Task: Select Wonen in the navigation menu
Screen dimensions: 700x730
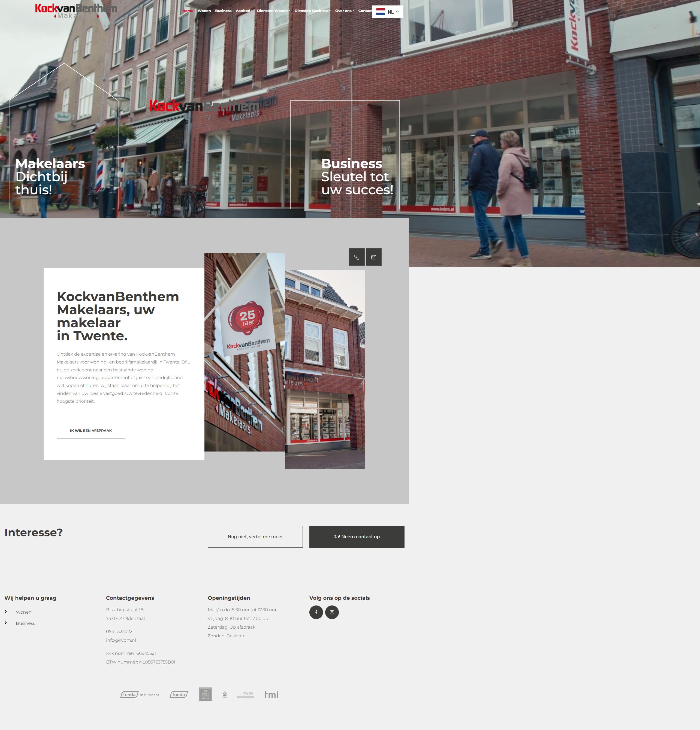Action: coord(204,11)
